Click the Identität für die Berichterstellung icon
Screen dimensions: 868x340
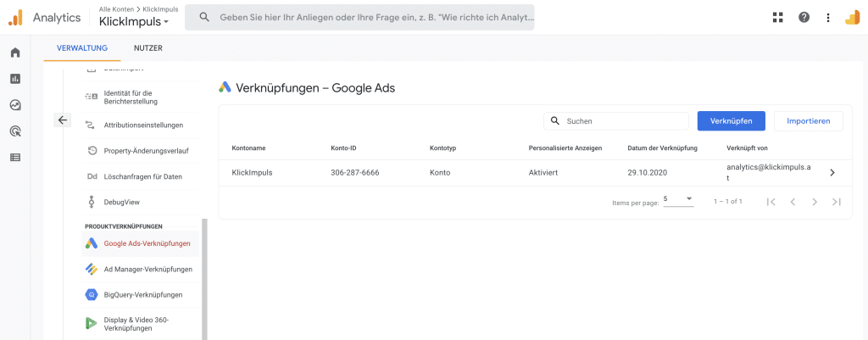pyautogui.click(x=91, y=97)
